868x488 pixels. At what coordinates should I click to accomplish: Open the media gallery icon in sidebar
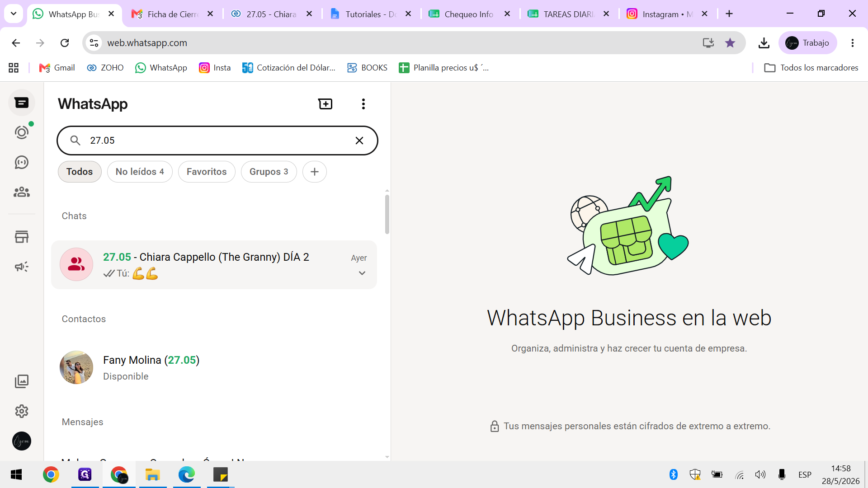pos(22,381)
